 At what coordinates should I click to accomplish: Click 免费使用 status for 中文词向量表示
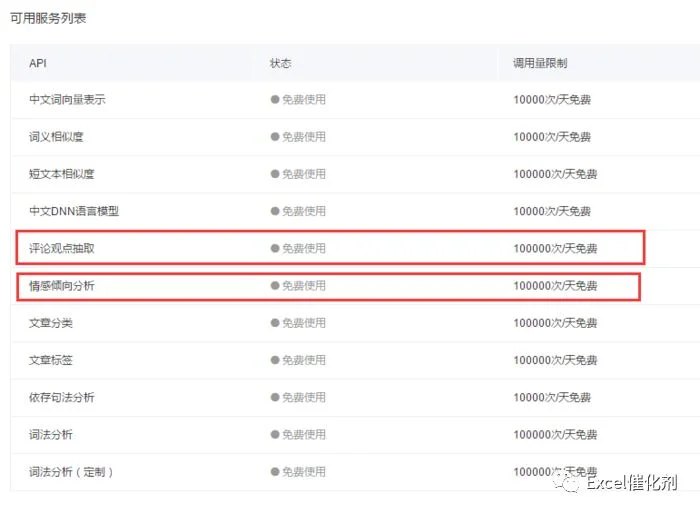(304, 100)
